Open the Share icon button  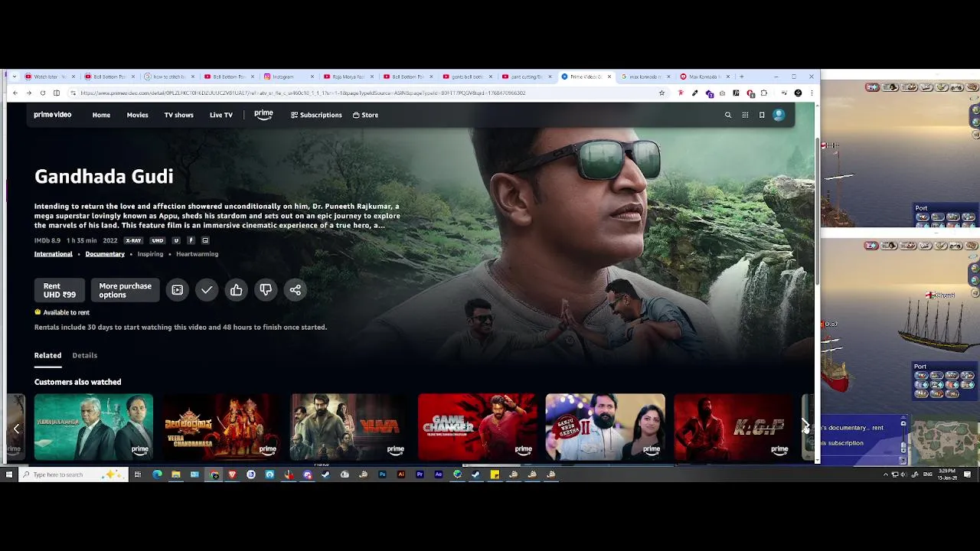[295, 290]
